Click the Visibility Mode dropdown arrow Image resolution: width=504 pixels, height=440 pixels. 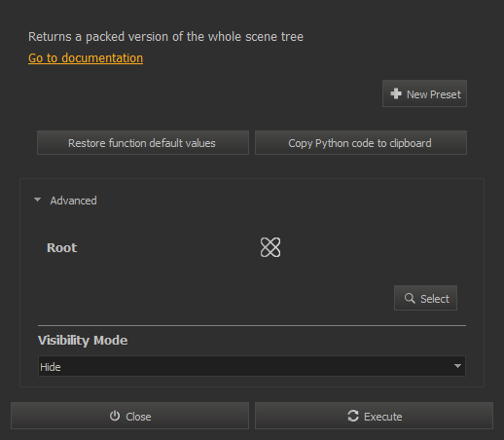(x=457, y=366)
